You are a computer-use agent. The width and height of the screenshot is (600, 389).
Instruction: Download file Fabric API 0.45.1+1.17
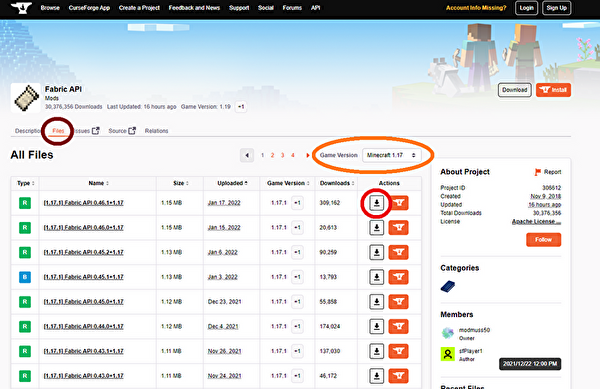(x=377, y=277)
